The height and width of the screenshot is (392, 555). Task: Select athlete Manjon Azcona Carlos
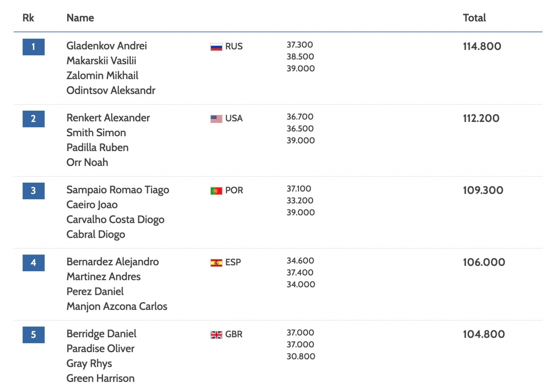[x=117, y=306]
